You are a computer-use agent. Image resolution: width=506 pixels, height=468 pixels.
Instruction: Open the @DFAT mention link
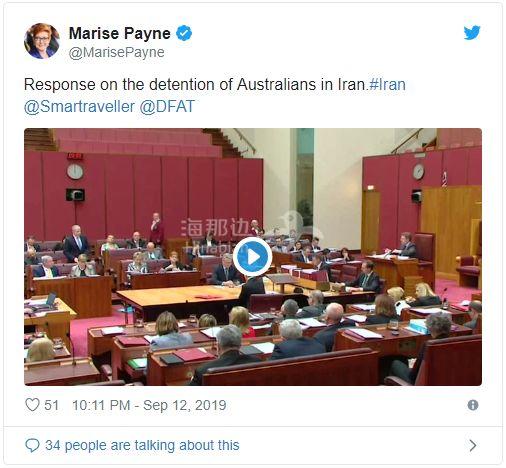[x=167, y=107]
